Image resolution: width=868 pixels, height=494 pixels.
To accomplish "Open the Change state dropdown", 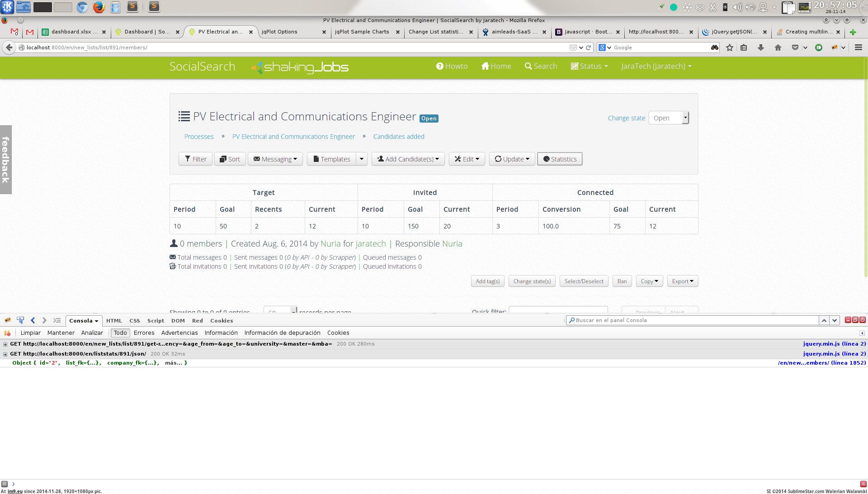I will (x=669, y=118).
